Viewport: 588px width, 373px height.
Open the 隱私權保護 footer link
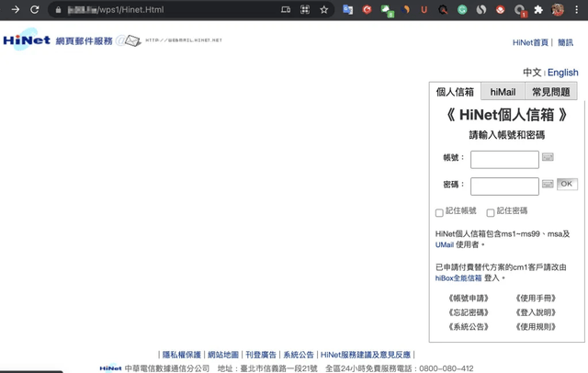(x=182, y=355)
